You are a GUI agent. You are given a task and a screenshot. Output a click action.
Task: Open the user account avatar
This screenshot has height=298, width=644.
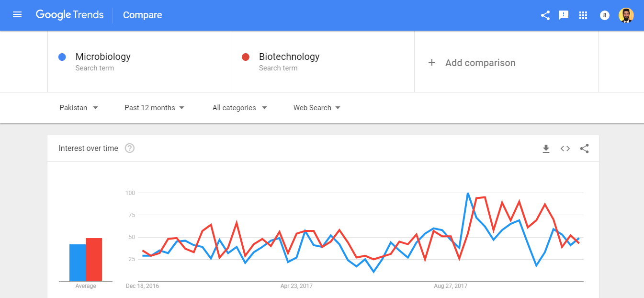(626, 15)
